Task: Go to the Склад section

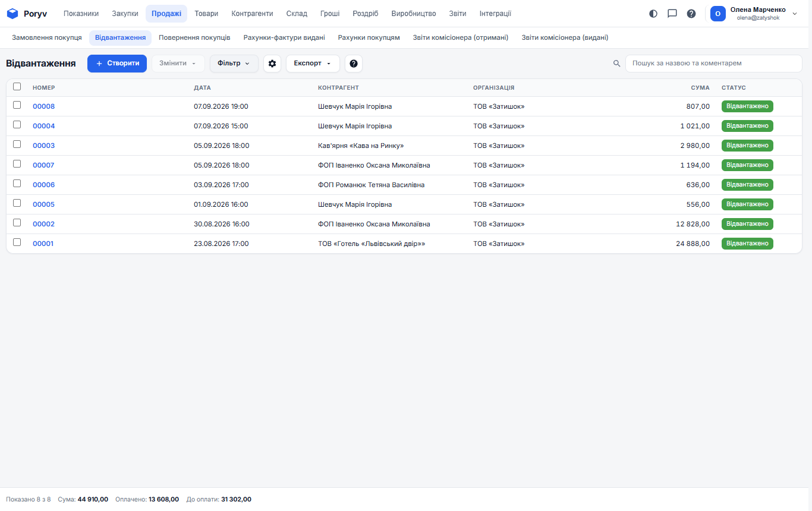Action: [297, 14]
